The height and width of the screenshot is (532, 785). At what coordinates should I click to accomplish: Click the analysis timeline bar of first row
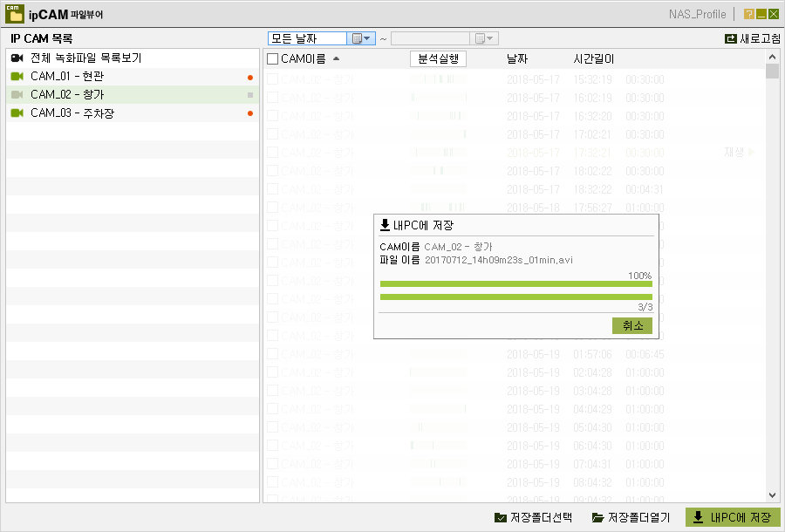[438, 79]
